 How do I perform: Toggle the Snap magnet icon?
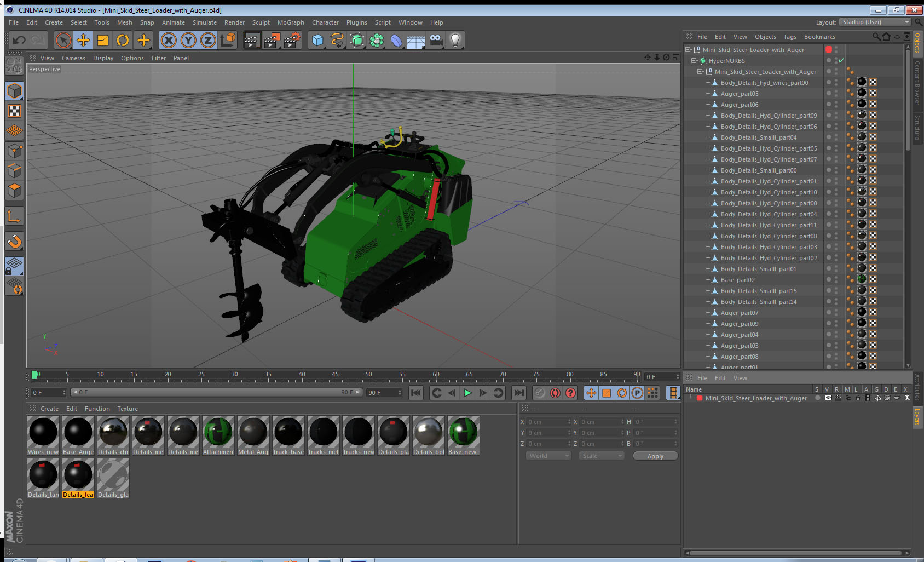coord(15,241)
